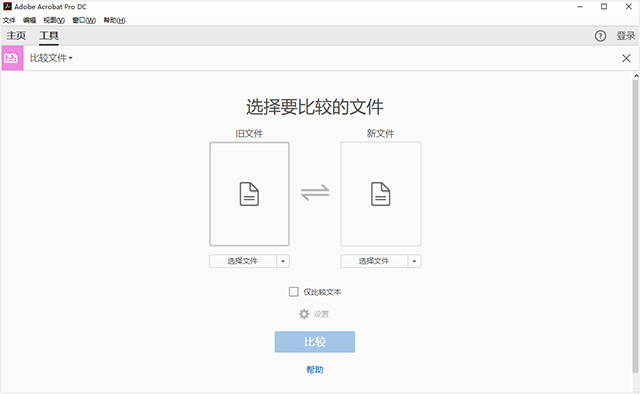Click the swap files arrows icon
Viewport: 640px width, 394px height.
315,192
